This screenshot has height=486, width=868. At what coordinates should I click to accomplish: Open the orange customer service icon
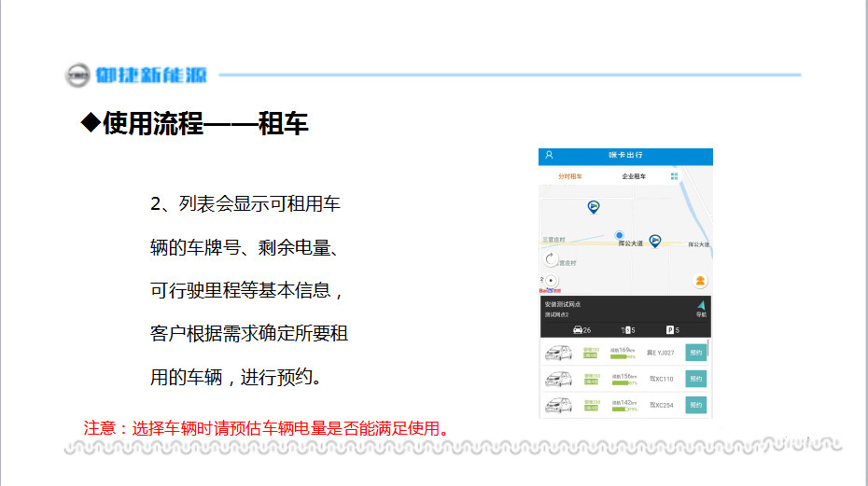[700, 281]
